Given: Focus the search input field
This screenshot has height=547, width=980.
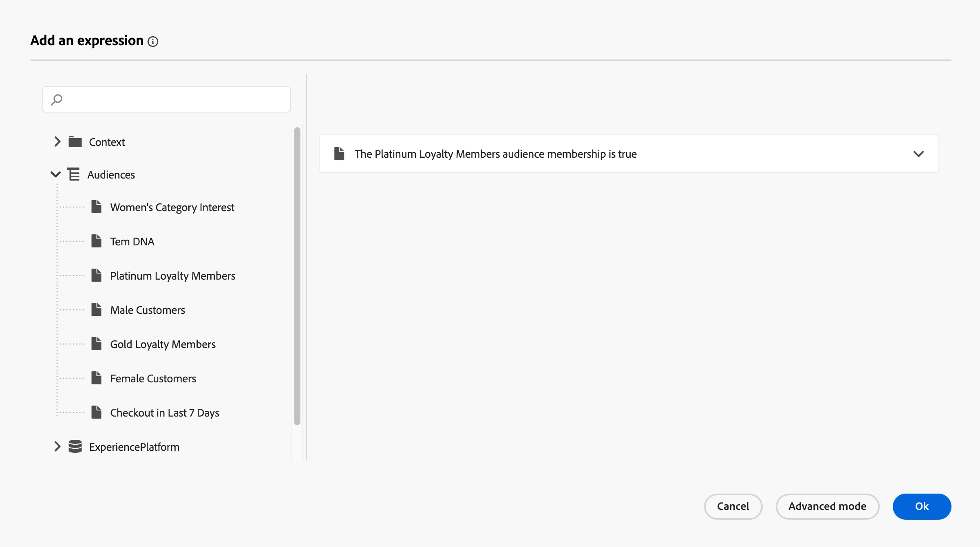Looking at the screenshot, I should (x=166, y=99).
